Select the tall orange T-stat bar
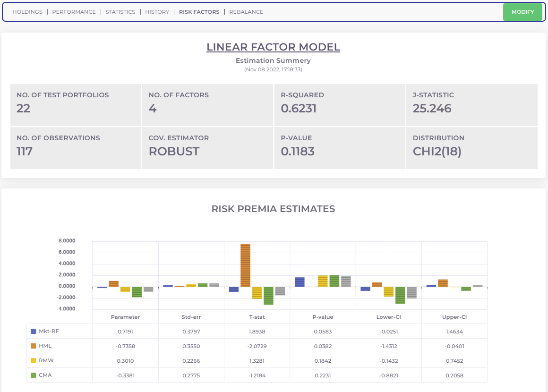548x392 pixels. 245,265
